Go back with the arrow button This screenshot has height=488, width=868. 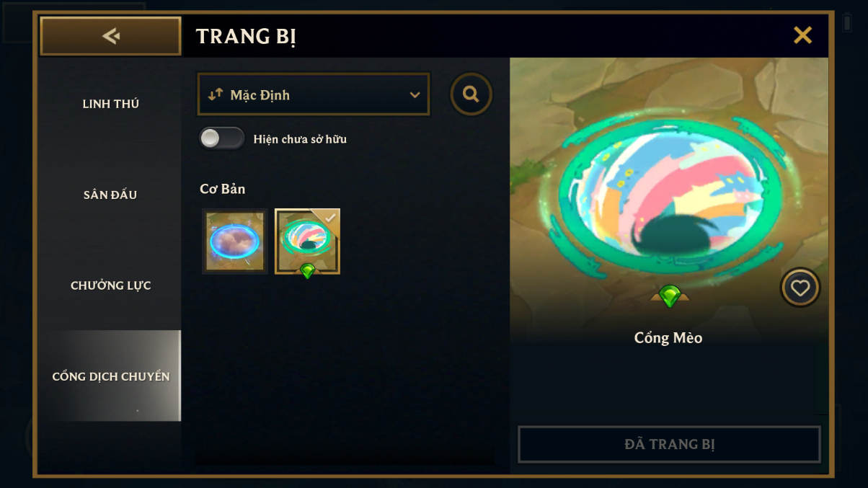110,36
